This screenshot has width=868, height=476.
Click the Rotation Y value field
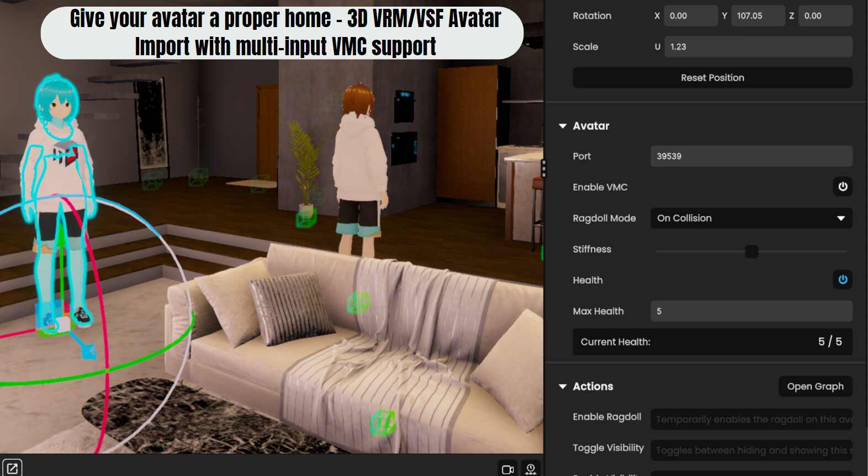click(758, 16)
